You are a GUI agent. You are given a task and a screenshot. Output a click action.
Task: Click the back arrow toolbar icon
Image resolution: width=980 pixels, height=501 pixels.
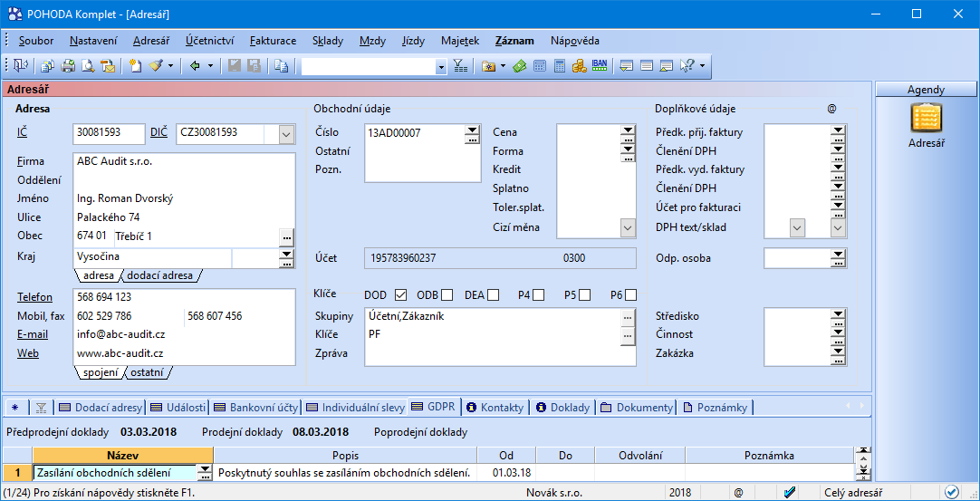pyautogui.click(x=195, y=65)
